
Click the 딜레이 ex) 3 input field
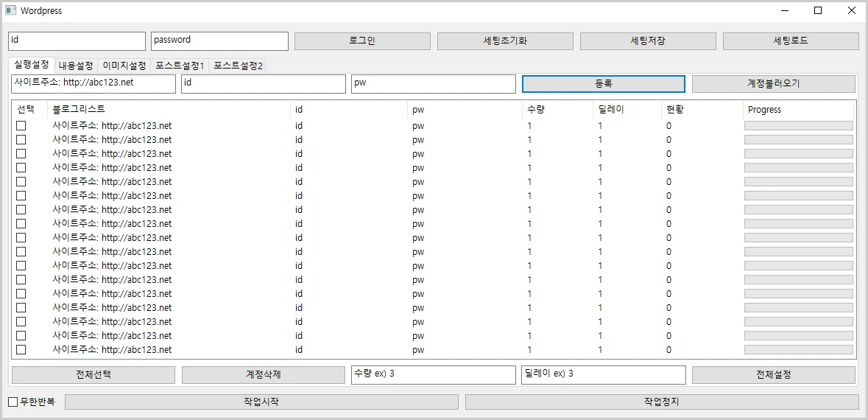604,374
